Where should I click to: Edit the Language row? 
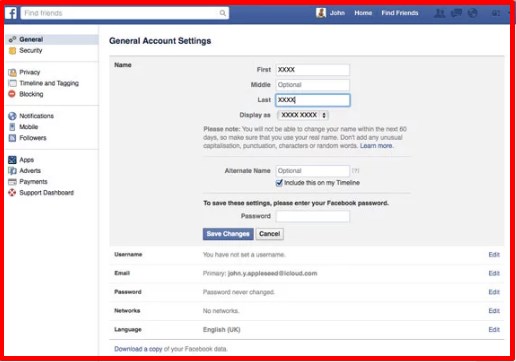pyautogui.click(x=494, y=330)
